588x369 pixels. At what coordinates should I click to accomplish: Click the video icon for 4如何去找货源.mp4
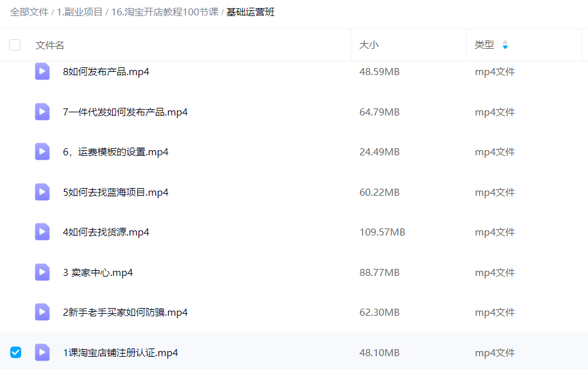(42, 232)
